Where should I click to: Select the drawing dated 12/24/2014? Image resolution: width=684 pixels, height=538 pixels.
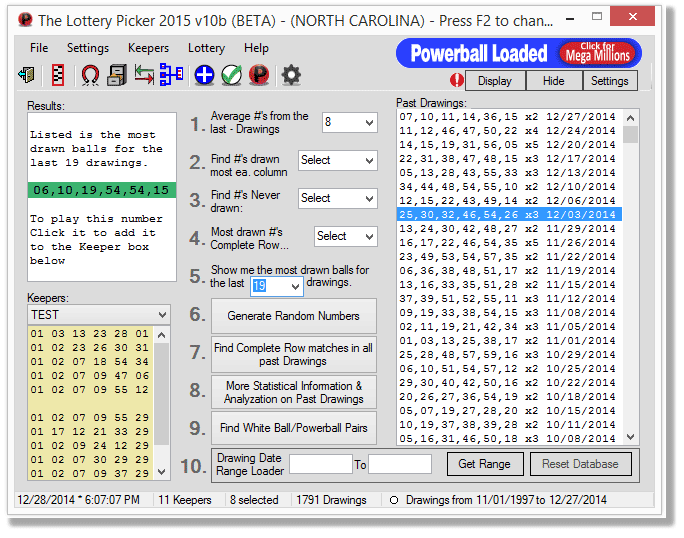(x=509, y=131)
